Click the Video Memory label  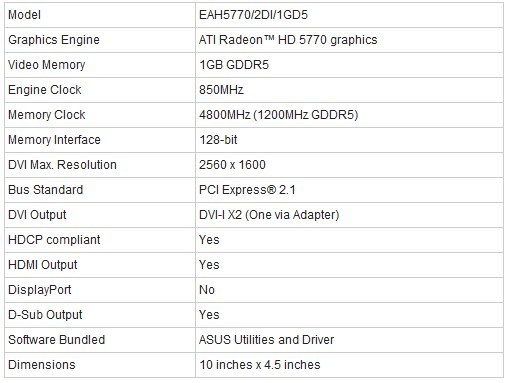(46, 65)
